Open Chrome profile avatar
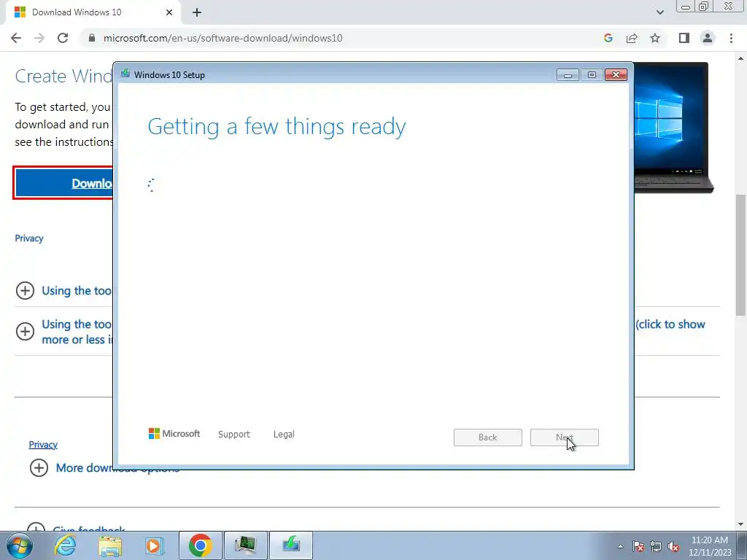Screen dimensions: 747x560 pyautogui.click(x=708, y=38)
